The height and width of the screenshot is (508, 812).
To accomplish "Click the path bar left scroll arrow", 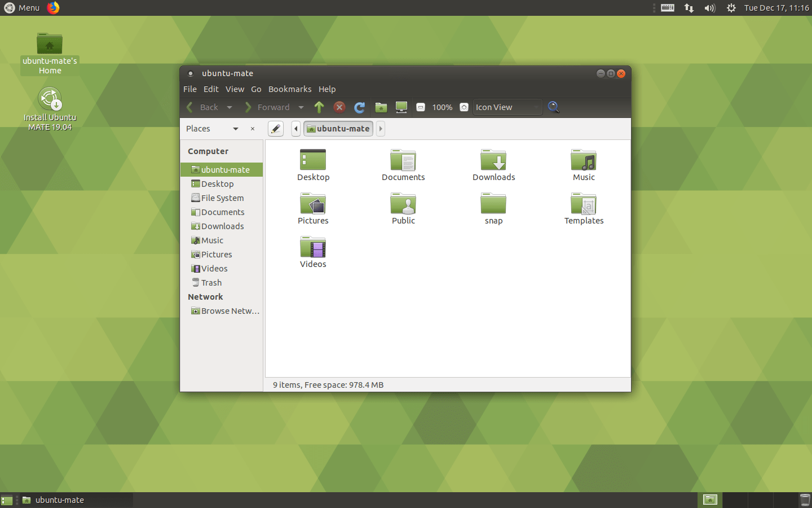I will 296,129.
